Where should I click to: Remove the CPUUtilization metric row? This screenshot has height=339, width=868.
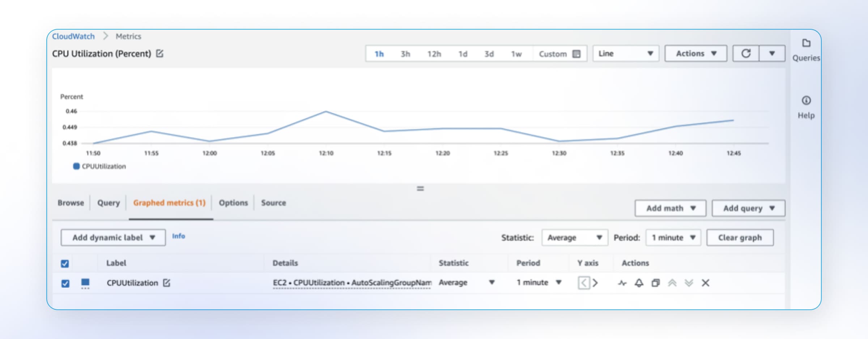pos(706,283)
